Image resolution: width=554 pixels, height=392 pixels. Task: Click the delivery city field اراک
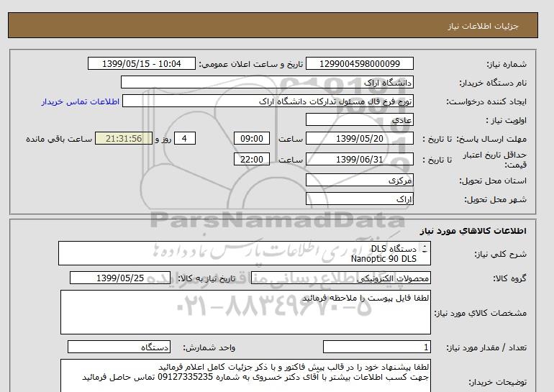(x=359, y=199)
